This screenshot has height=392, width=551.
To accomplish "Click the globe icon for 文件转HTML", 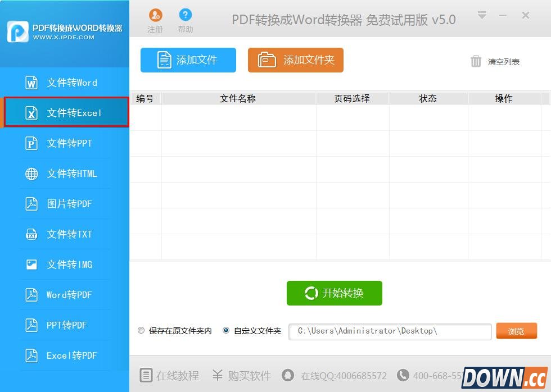I will pos(30,174).
